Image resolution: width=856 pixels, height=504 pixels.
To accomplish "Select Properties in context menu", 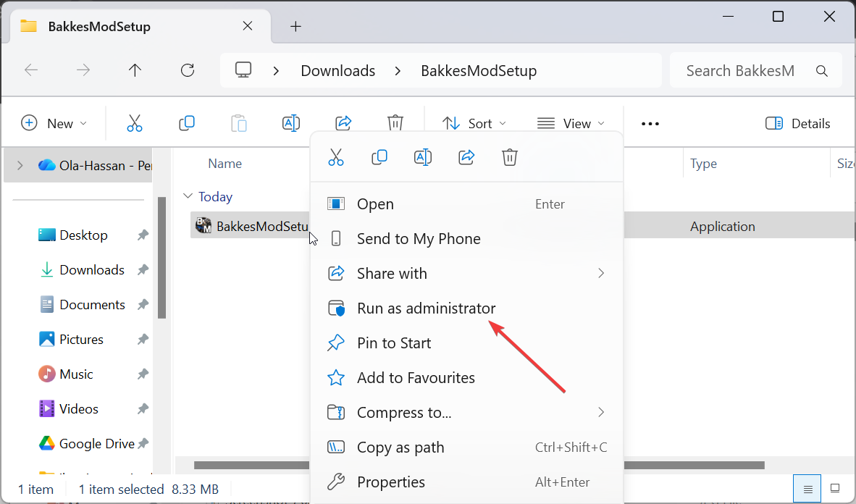I will [466, 482].
